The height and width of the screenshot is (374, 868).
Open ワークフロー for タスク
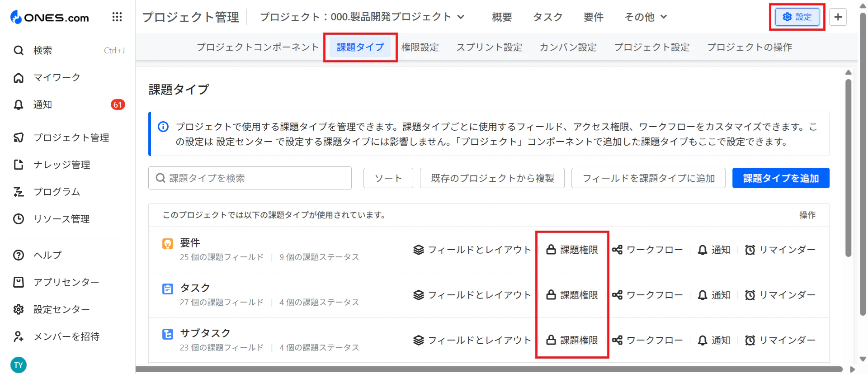coord(647,295)
